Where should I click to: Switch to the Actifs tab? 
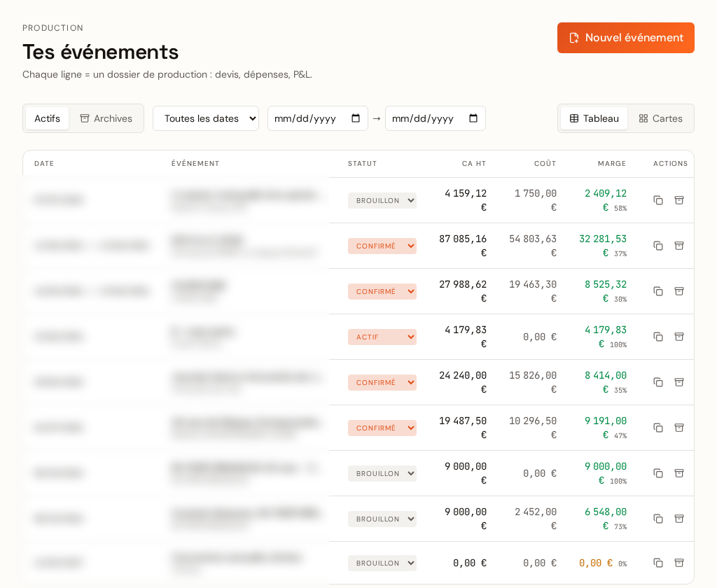pos(47,118)
